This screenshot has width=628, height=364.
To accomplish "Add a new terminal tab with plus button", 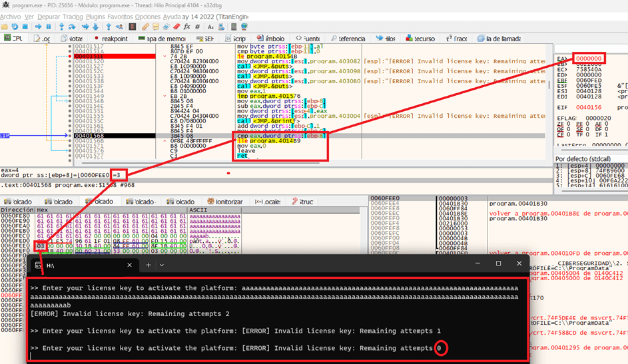I will click(149, 265).
